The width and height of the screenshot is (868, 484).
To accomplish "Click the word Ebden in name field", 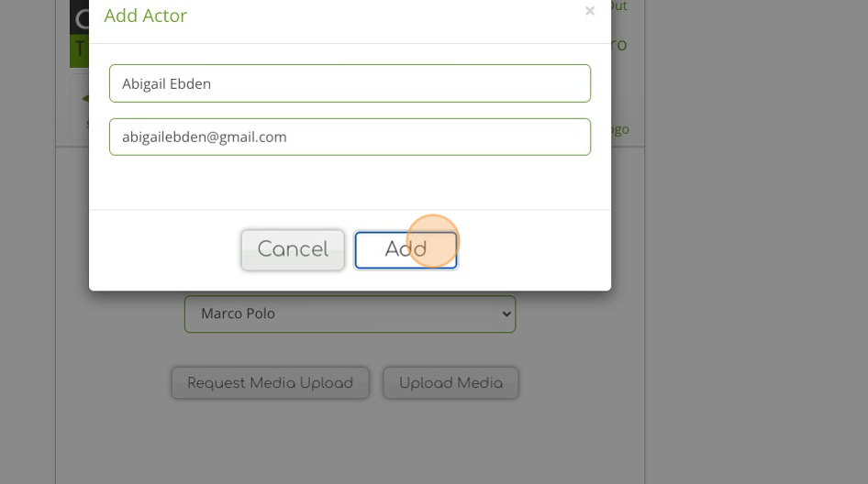I will point(190,83).
